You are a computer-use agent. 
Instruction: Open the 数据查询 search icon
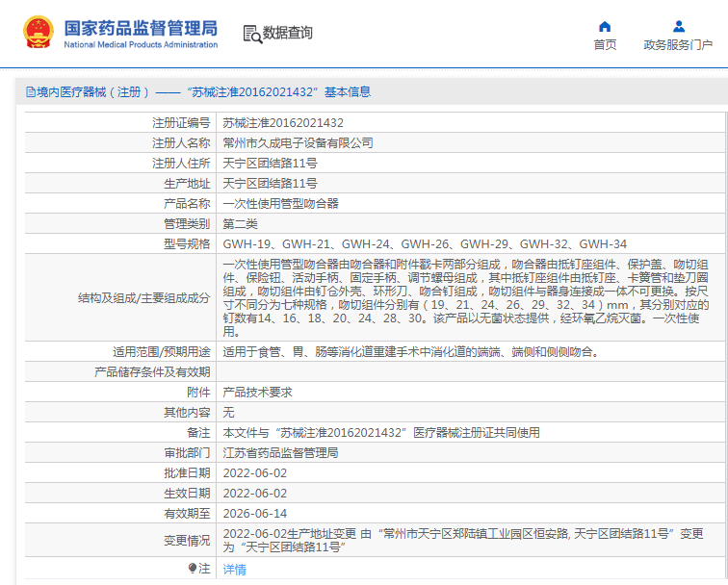(252, 34)
